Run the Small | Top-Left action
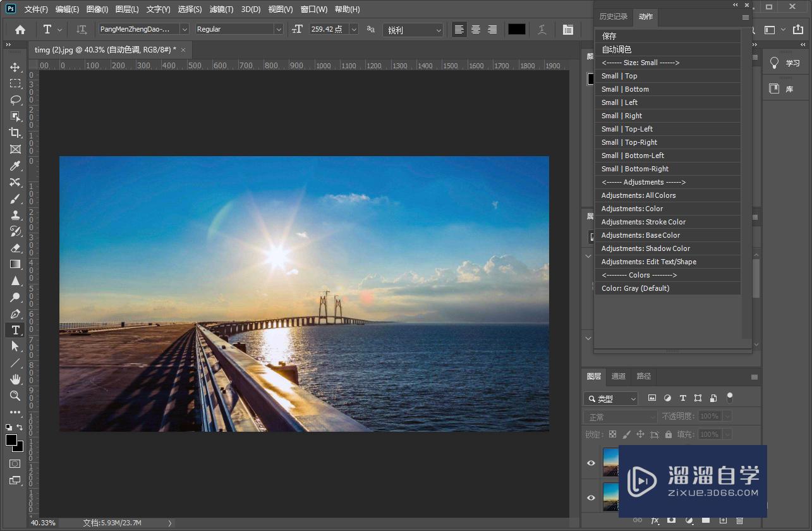This screenshot has width=812, height=531. coord(667,129)
